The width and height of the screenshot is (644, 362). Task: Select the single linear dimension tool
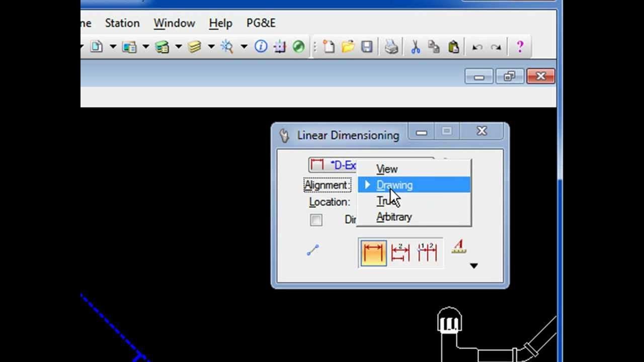[373, 253]
